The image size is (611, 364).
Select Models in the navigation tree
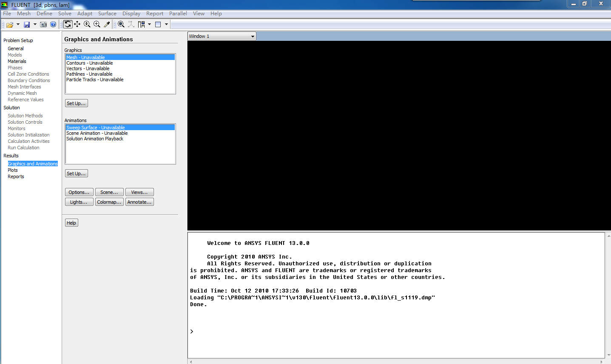15,55
